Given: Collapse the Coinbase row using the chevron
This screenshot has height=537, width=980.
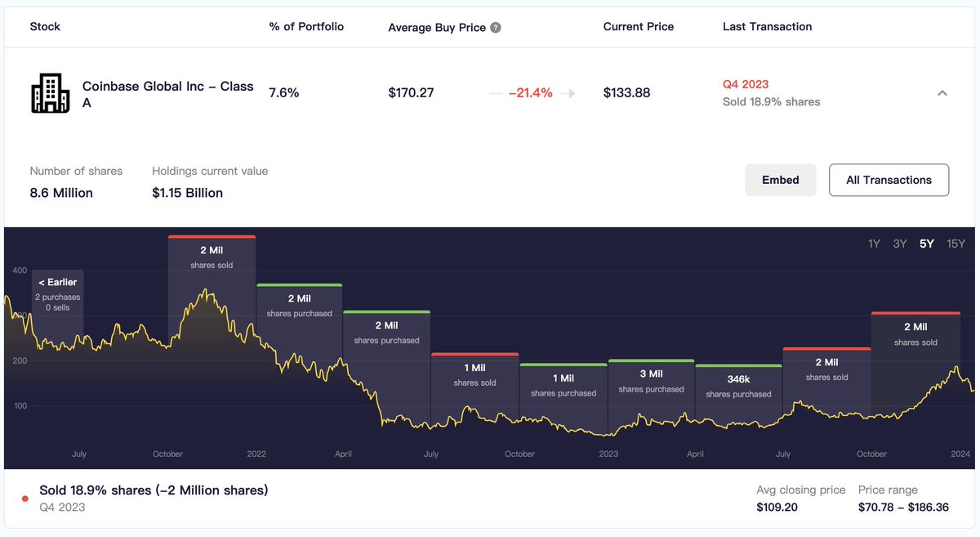Looking at the screenshot, I should pyautogui.click(x=942, y=92).
